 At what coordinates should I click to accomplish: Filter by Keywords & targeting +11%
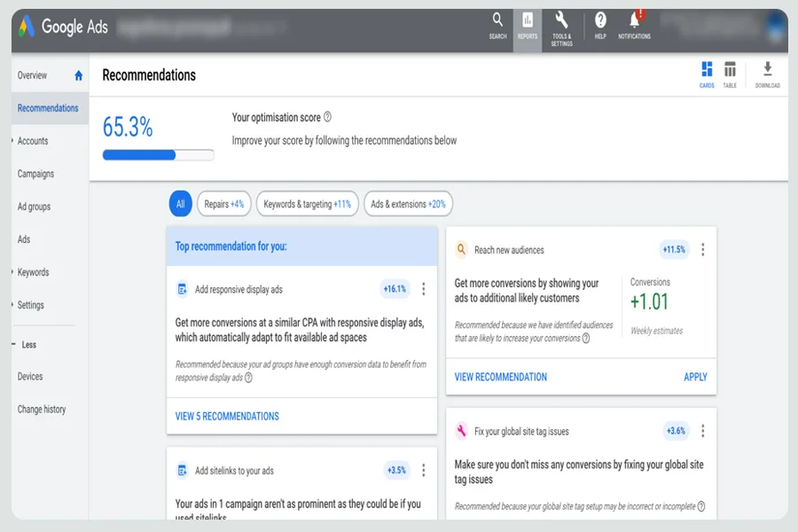[308, 204]
